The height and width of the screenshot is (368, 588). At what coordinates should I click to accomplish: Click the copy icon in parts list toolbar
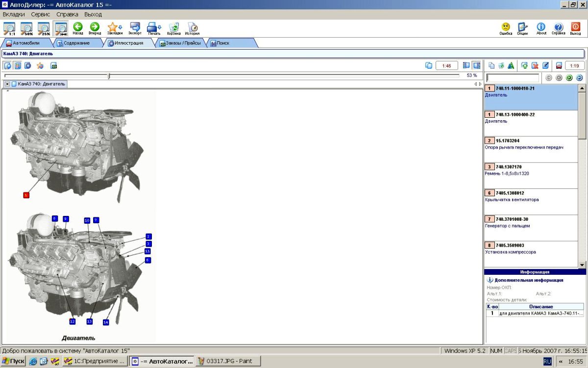tap(491, 65)
